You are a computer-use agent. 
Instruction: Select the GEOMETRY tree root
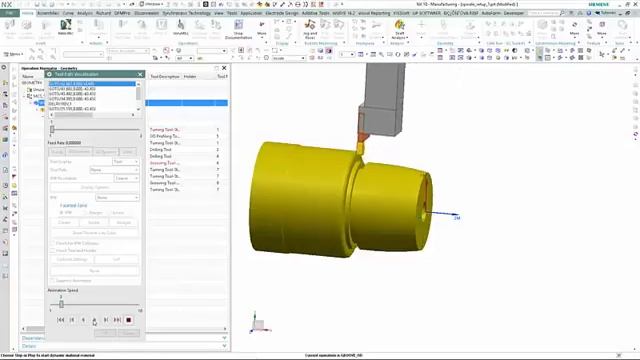point(32,83)
